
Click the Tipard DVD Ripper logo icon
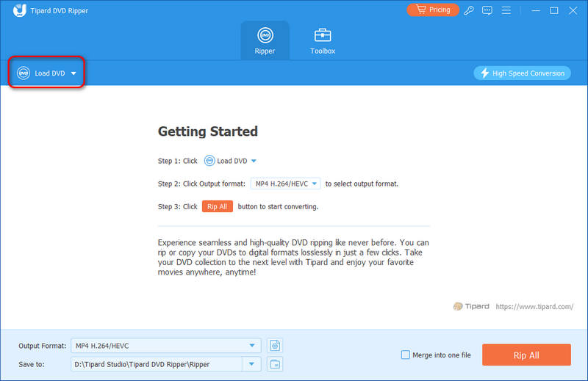click(x=20, y=10)
